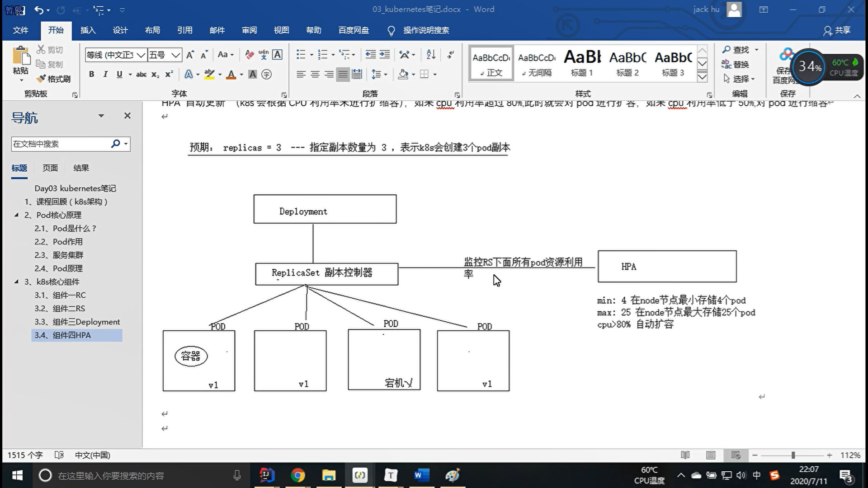Switch to the 页面 navigation tab
Image resolution: width=868 pixels, height=488 pixels.
[50, 168]
